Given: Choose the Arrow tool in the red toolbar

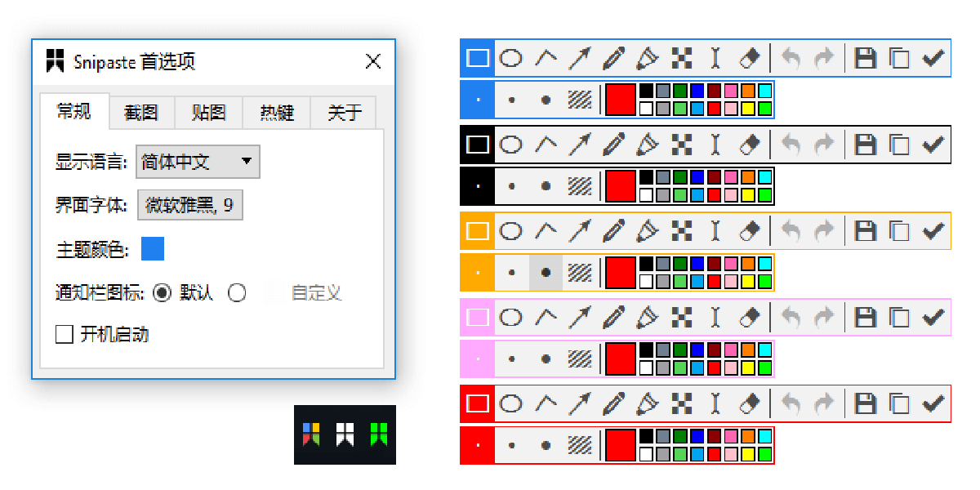Looking at the screenshot, I should [580, 403].
